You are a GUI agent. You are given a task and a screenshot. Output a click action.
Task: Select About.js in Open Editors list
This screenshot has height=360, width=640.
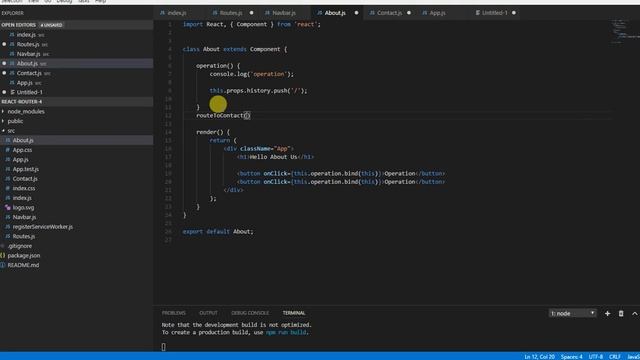pyautogui.click(x=77, y=63)
